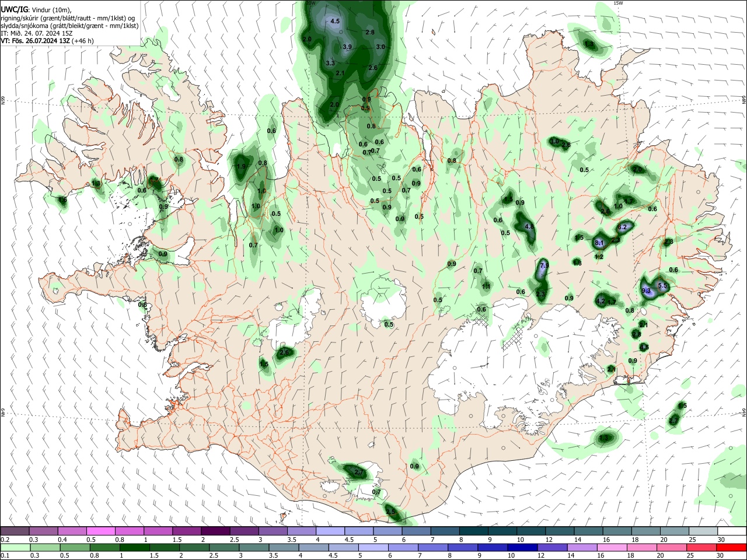This screenshot has height=560, width=747.
Task: Select the palest green swatch starting lower legend row
Action: [x=15, y=547]
